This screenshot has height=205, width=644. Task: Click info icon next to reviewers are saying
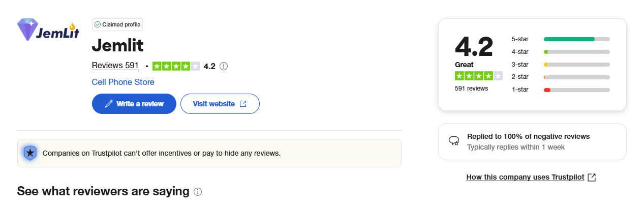coord(198,192)
